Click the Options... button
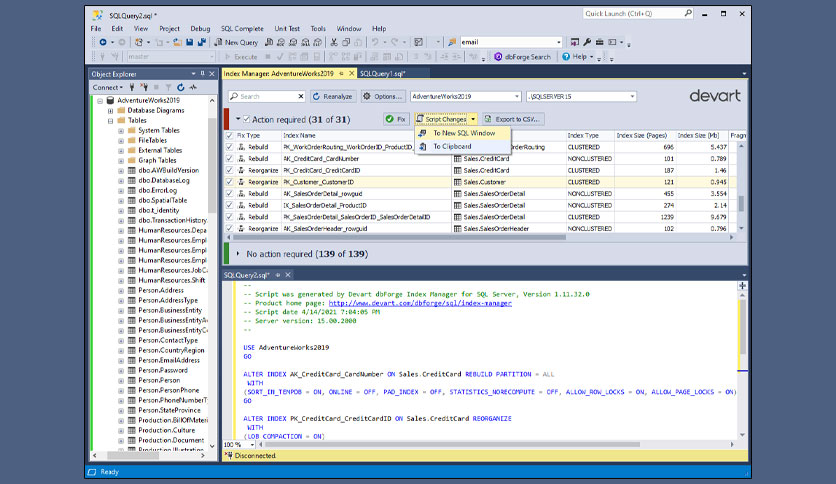The height and width of the screenshot is (484, 836). (383, 96)
